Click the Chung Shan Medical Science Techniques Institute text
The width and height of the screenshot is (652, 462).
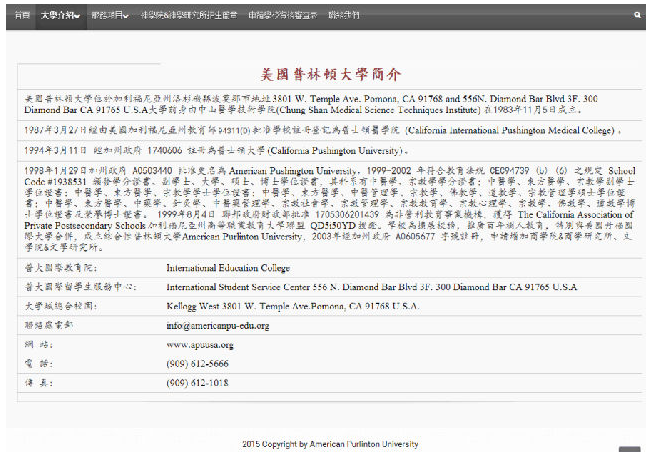tap(378, 110)
